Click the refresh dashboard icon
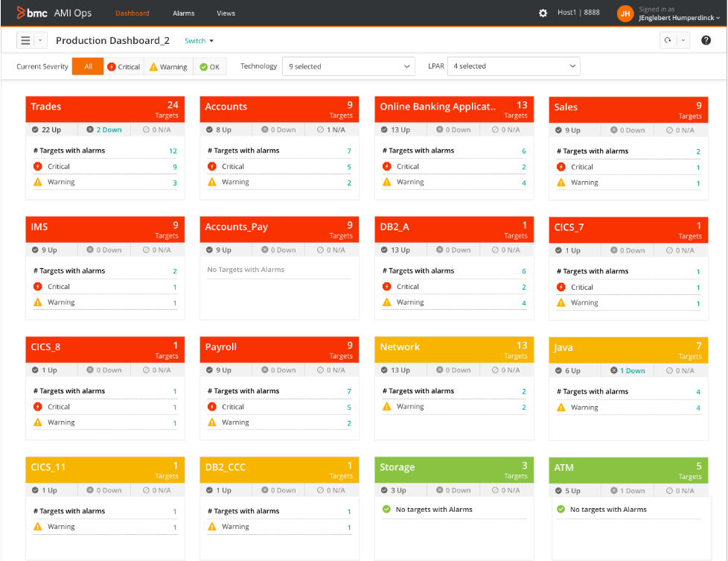The image size is (728, 561). coord(668,40)
